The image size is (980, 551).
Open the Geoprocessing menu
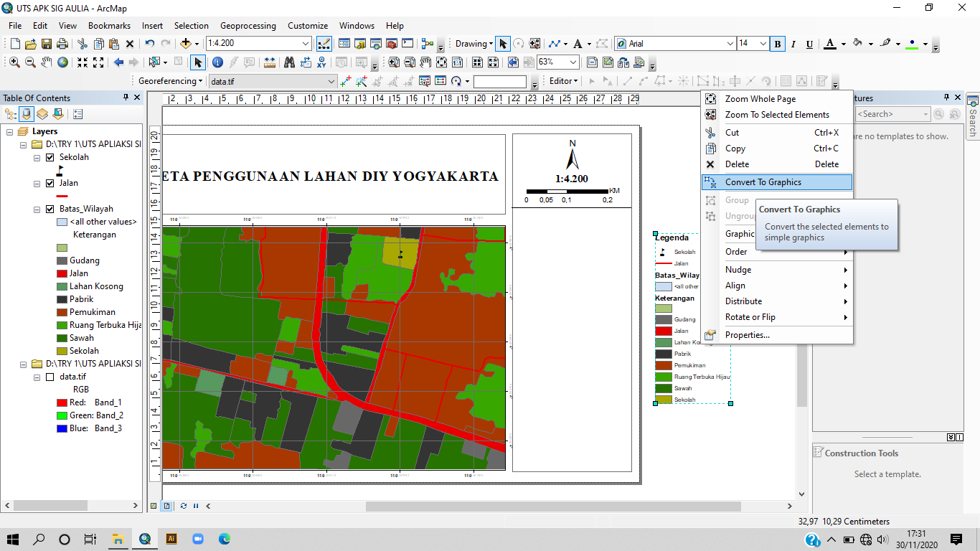pos(248,26)
